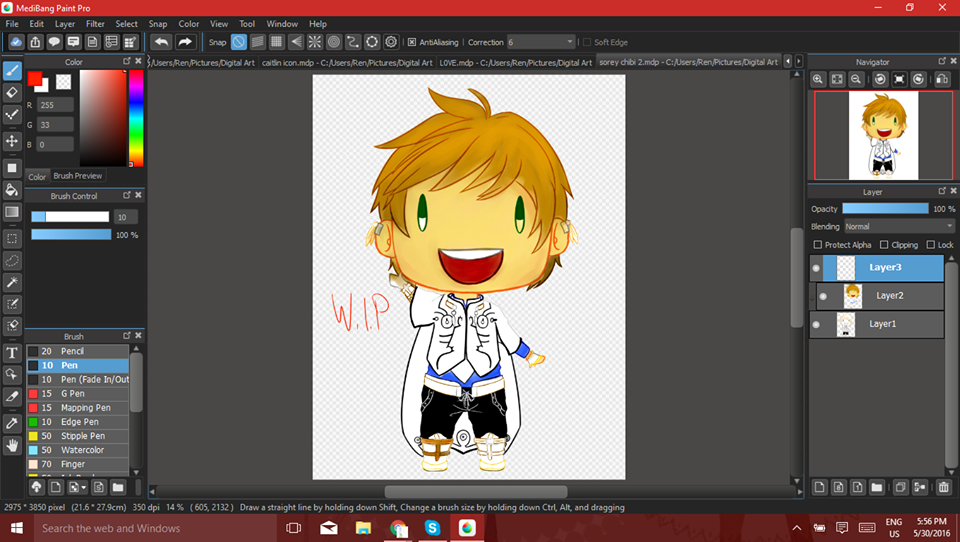Viewport: 960px width, 542px height.
Task: Click the Undo arrow in the toolbar
Action: (162, 42)
